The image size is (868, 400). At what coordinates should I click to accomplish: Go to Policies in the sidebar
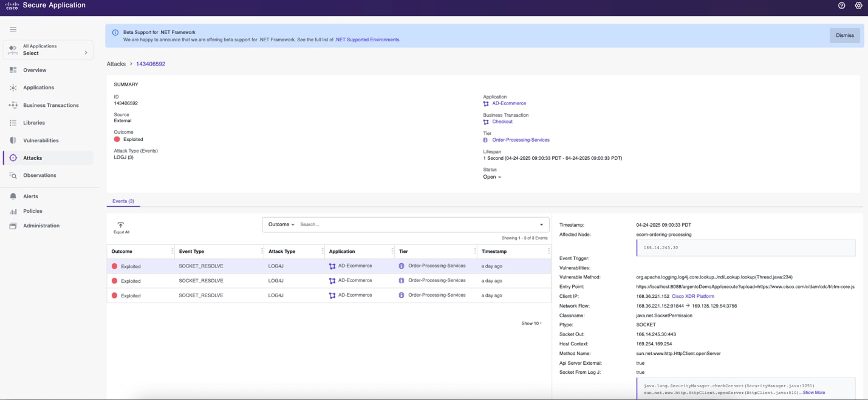tap(33, 211)
